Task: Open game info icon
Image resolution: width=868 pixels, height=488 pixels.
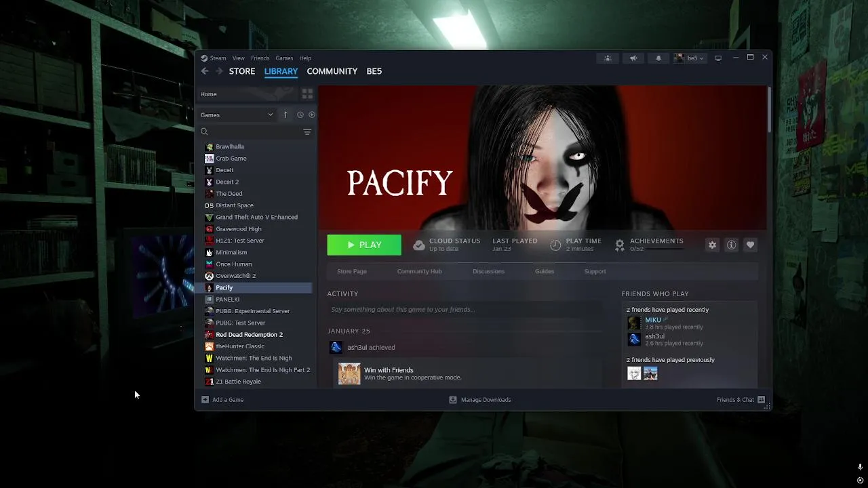Action: [x=731, y=245]
